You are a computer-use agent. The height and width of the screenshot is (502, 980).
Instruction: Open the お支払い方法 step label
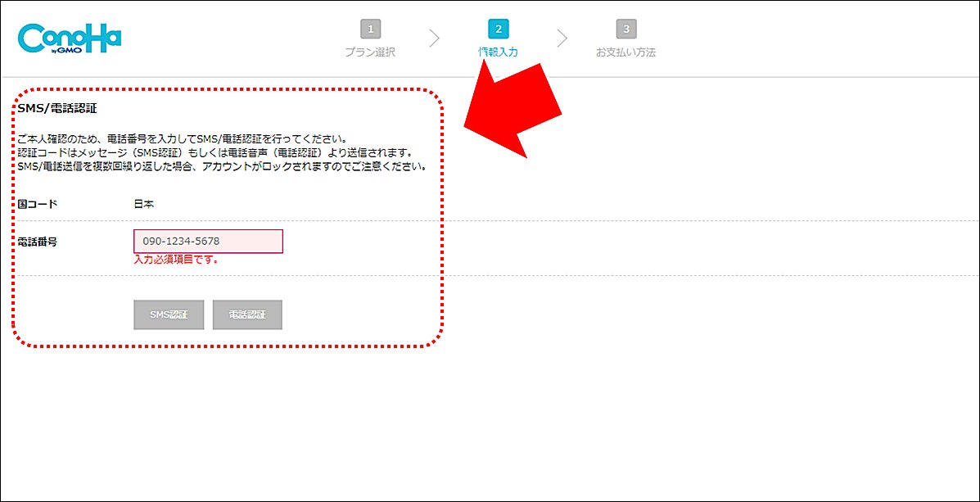pyautogui.click(x=626, y=52)
